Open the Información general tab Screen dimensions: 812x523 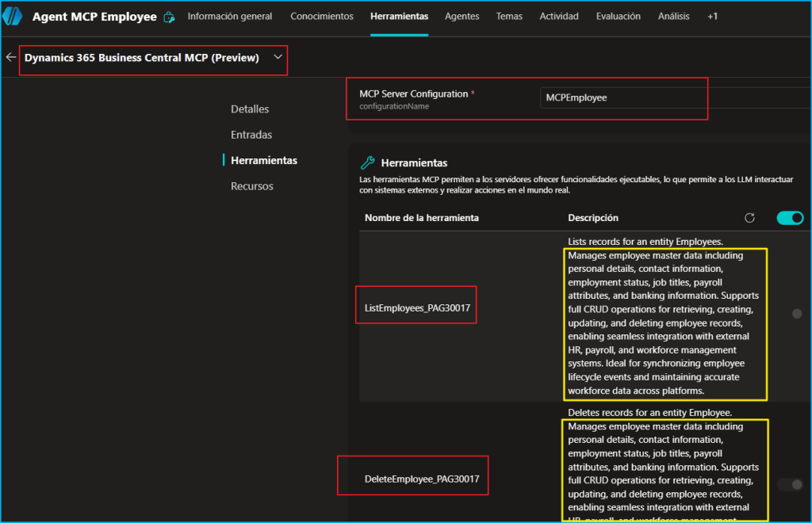[230, 17]
